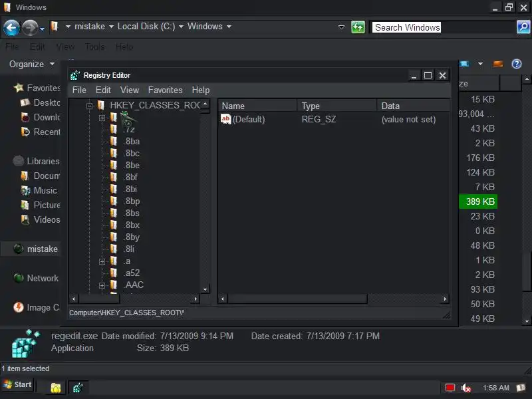Click the Name column header
Image resolution: width=532 pixels, height=399 pixels.
pyautogui.click(x=257, y=106)
